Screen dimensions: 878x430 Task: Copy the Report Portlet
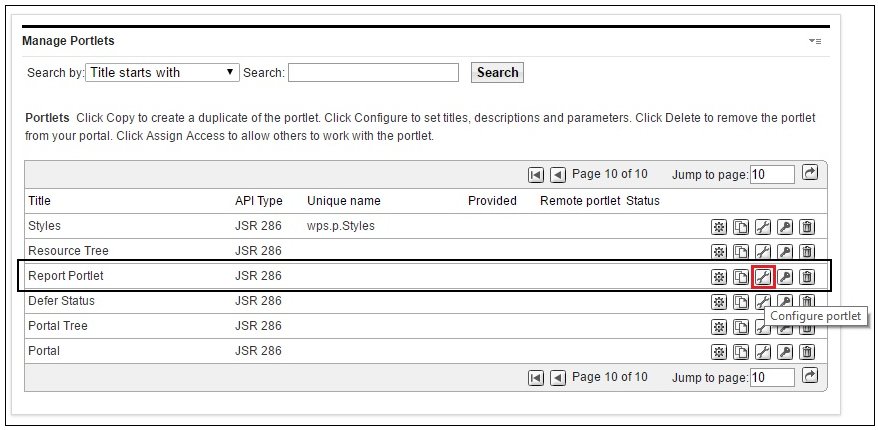pyautogui.click(x=741, y=277)
